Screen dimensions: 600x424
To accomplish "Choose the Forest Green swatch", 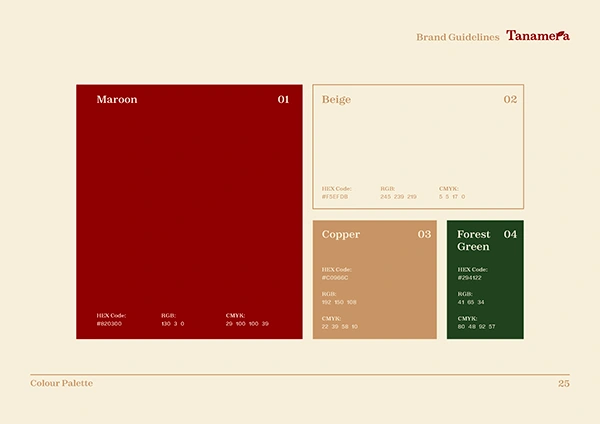I will pos(485,279).
